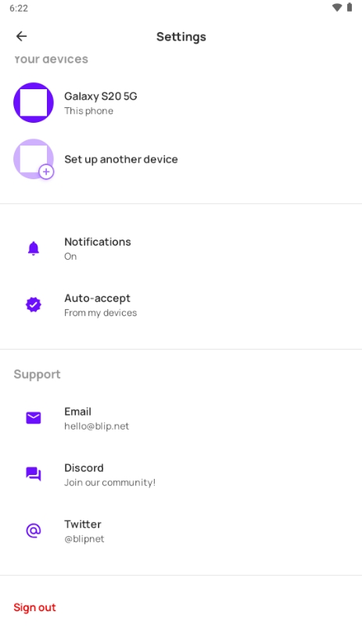Open Email support hello@blip.net

[181, 418]
